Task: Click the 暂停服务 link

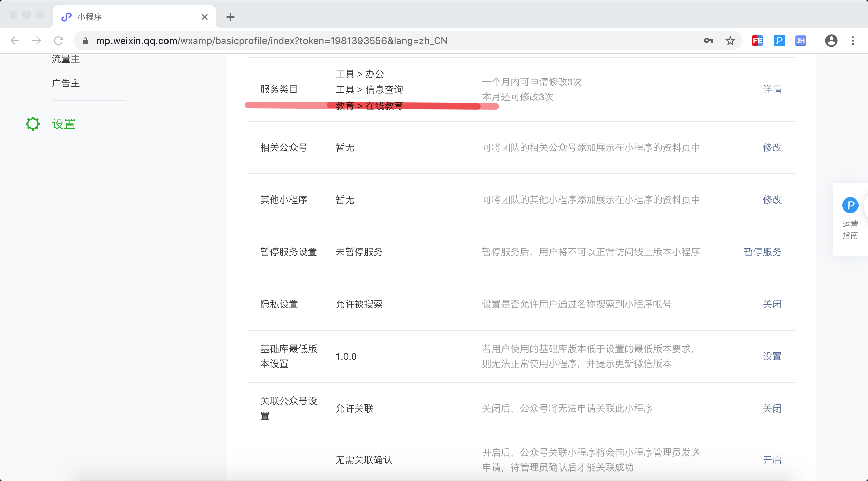Action: 763,252
